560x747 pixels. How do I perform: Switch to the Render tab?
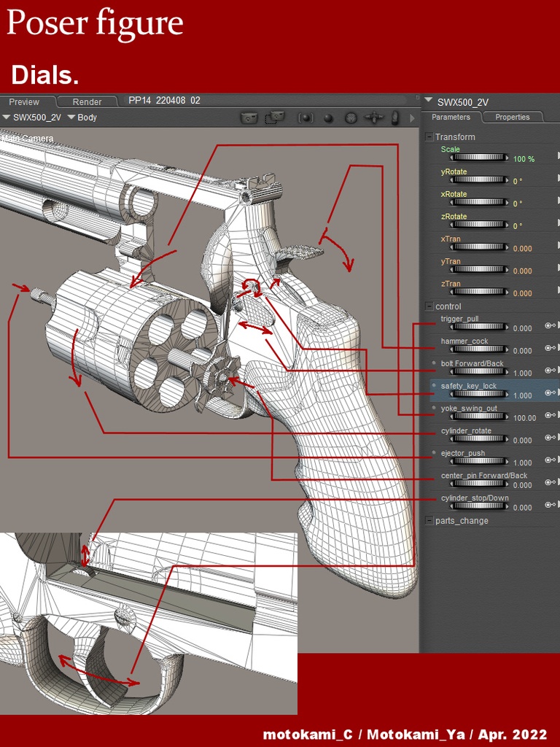point(87,102)
